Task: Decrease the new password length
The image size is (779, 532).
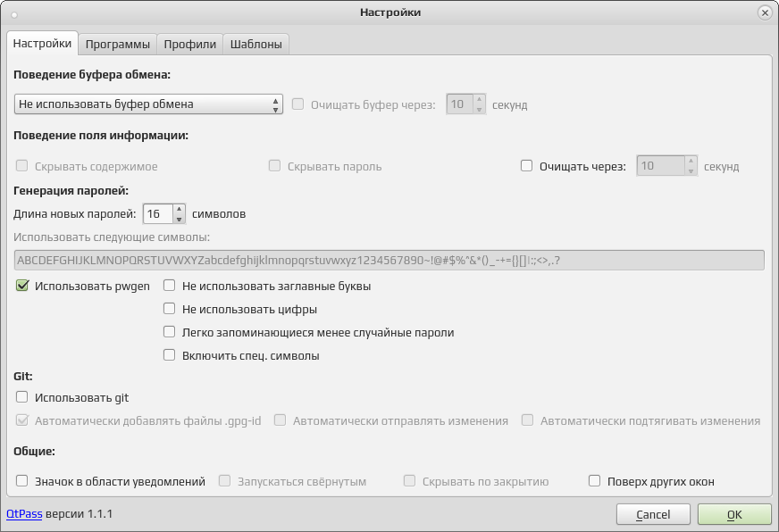Action: click(x=179, y=219)
